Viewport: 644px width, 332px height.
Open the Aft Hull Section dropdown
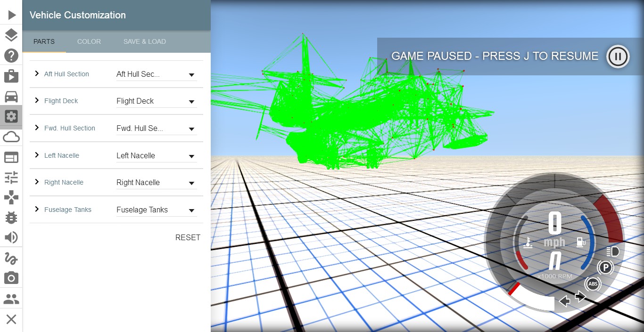tap(157, 74)
